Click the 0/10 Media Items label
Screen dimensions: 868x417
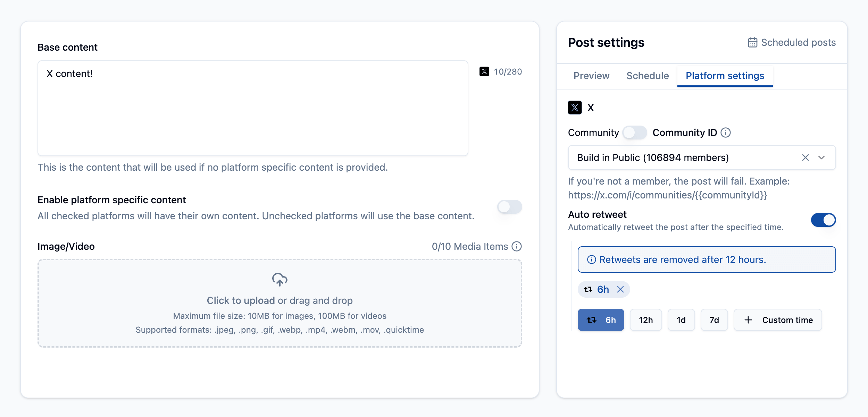(x=470, y=246)
